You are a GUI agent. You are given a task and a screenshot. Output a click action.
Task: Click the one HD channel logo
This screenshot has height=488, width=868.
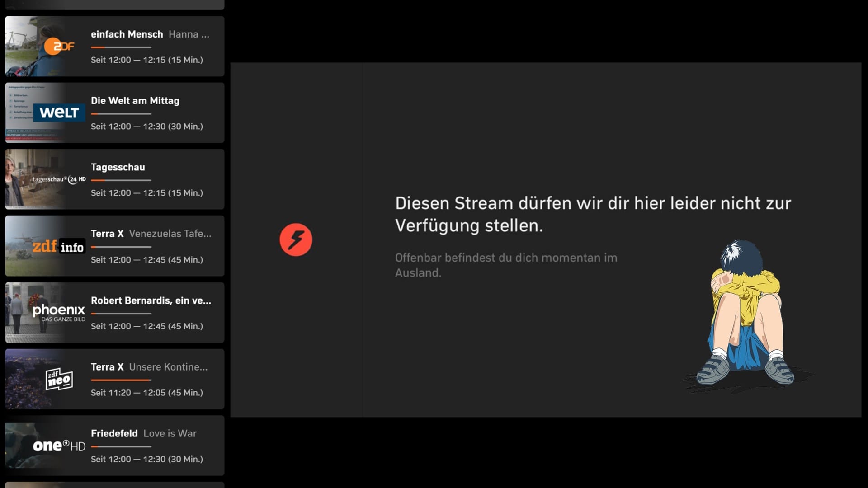click(x=59, y=446)
